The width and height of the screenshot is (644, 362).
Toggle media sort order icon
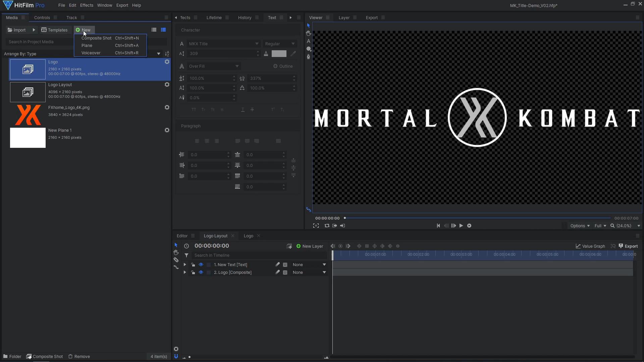pos(167,54)
